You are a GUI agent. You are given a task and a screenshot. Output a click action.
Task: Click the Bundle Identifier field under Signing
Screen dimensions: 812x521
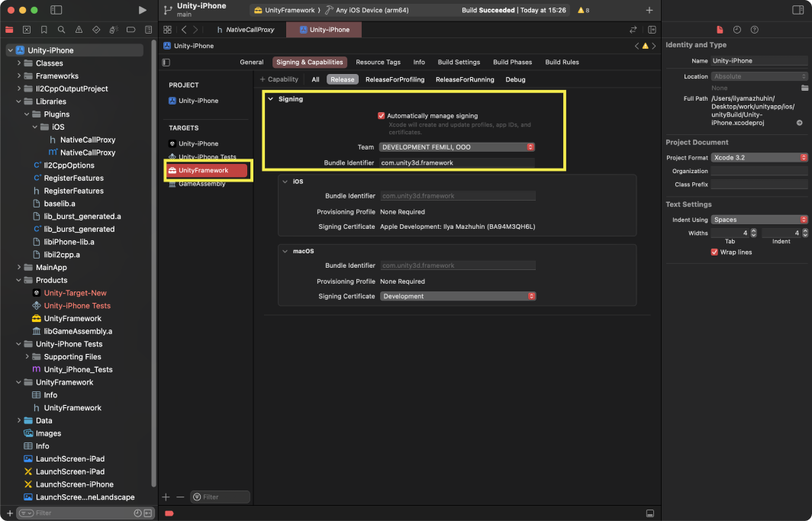click(x=457, y=162)
